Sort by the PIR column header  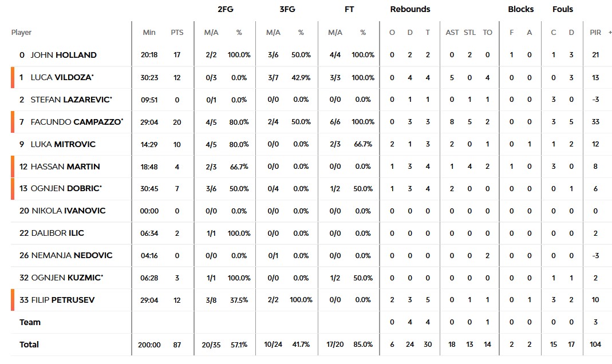point(595,33)
